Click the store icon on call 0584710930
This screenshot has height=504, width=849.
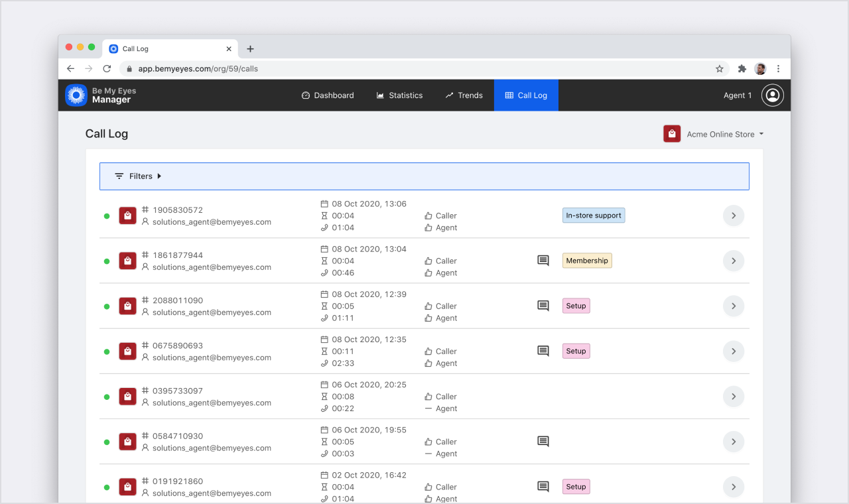127,442
